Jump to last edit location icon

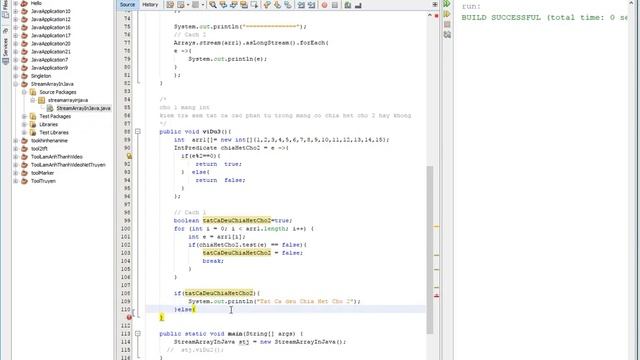(x=170, y=5)
